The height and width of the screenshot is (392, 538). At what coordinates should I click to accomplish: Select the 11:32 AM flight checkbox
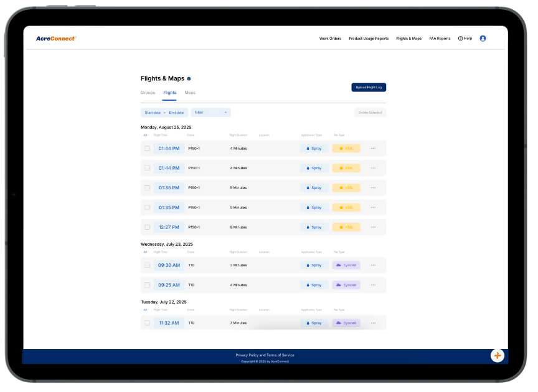point(147,323)
